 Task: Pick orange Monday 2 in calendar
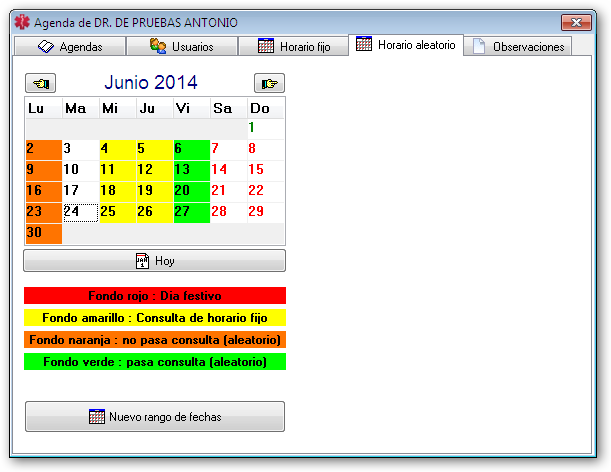click(x=43, y=149)
